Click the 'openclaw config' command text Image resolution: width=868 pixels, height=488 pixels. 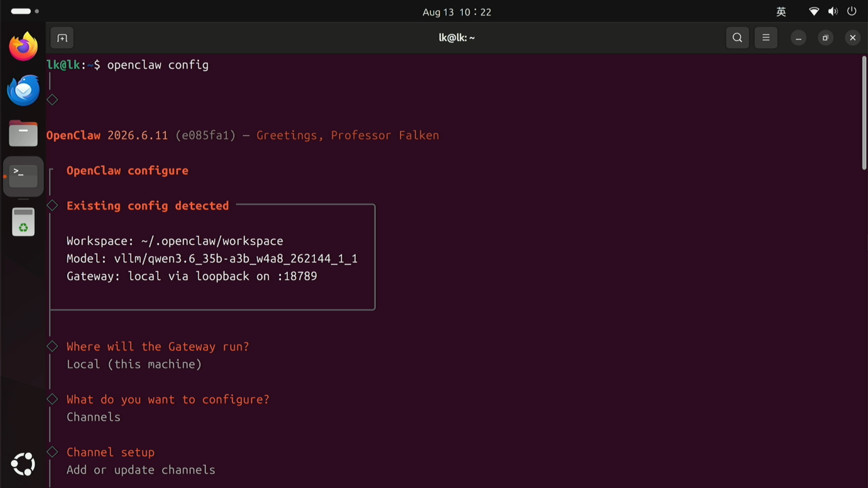pos(158,65)
